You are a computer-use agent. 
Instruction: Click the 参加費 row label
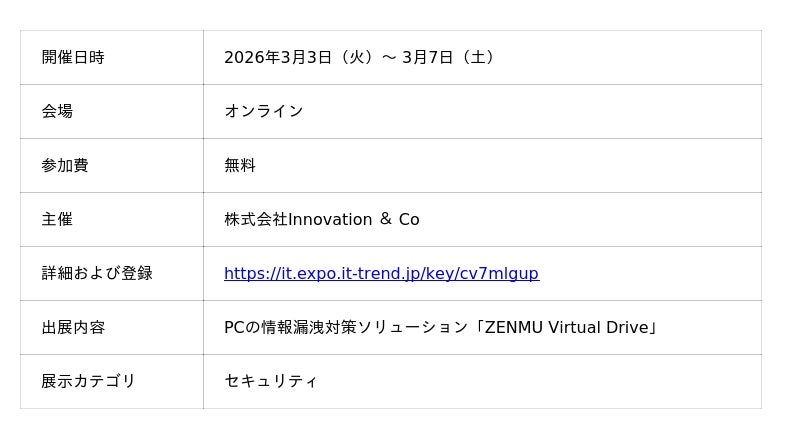65,165
